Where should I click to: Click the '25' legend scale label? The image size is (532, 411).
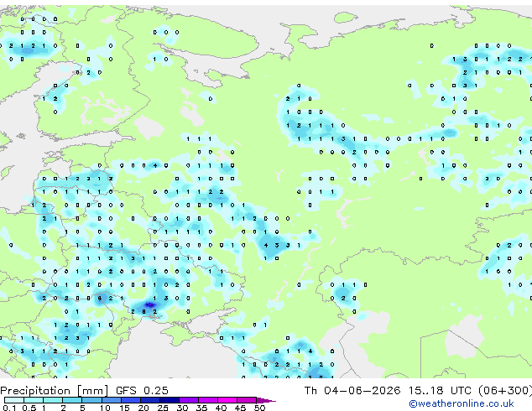[163, 408]
